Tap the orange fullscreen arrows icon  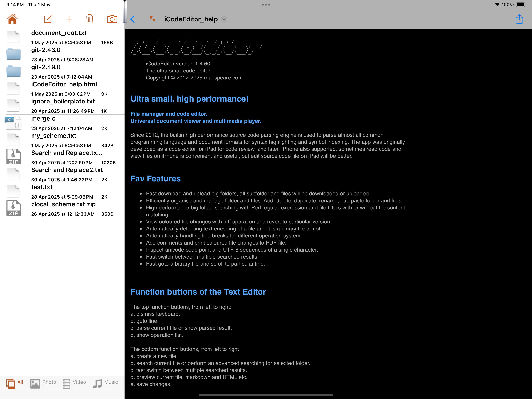152,19
